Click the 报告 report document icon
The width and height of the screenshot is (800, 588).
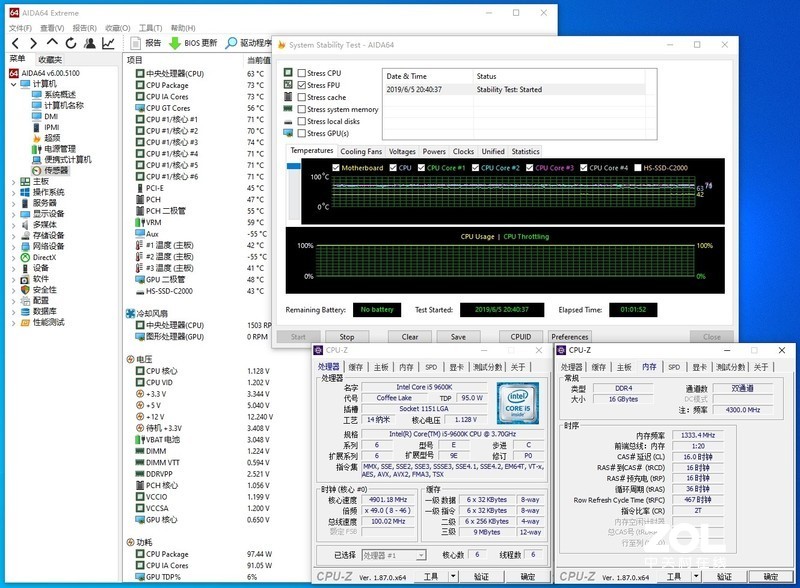click(137, 43)
